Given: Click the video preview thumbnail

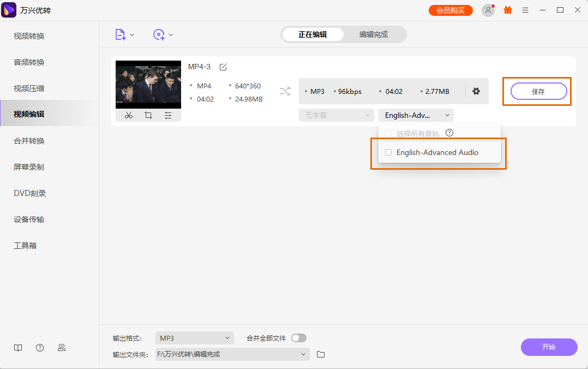Looking at the screenshot, I should click(148, 85).
